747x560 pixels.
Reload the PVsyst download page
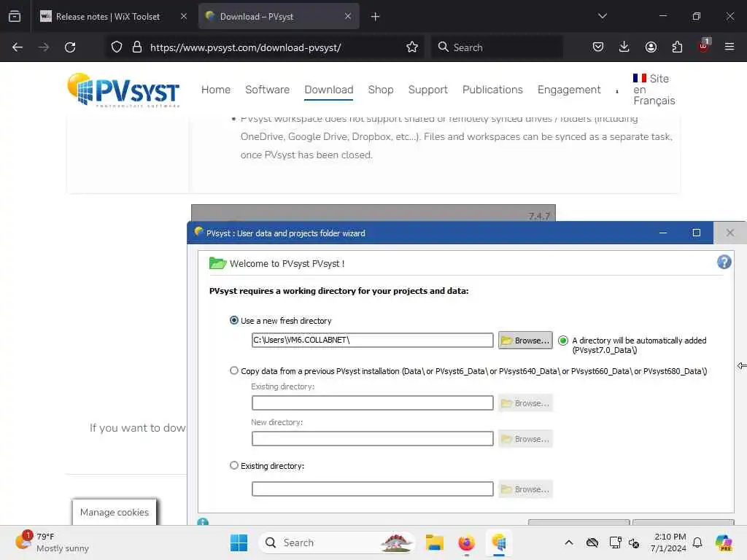point(70,47)
